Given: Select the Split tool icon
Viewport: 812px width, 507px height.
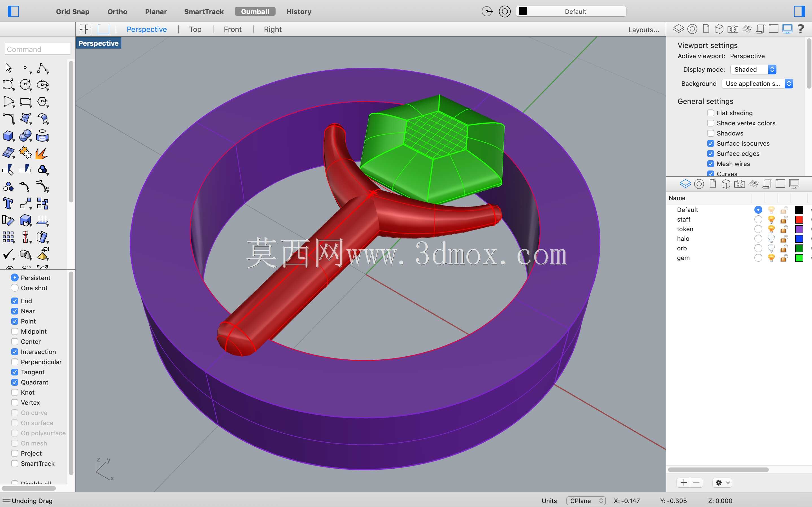Looking at the screenshot, I should click(25, 169).
